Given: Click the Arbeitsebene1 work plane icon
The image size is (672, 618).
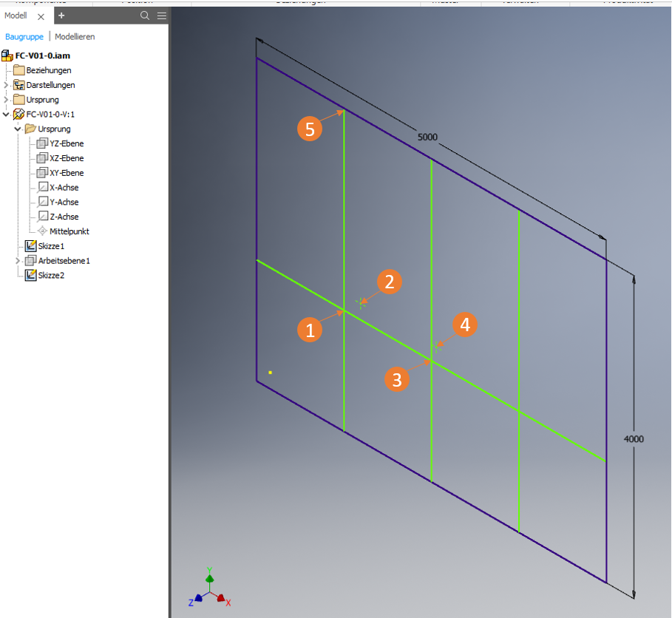Looking at the screenshot, I should (30, 260).
